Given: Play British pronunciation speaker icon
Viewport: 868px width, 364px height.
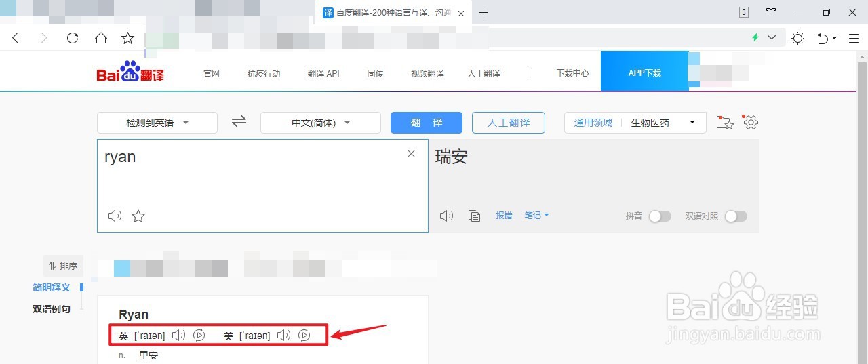Looking at the screenshot, I should (x=178, y=336).
